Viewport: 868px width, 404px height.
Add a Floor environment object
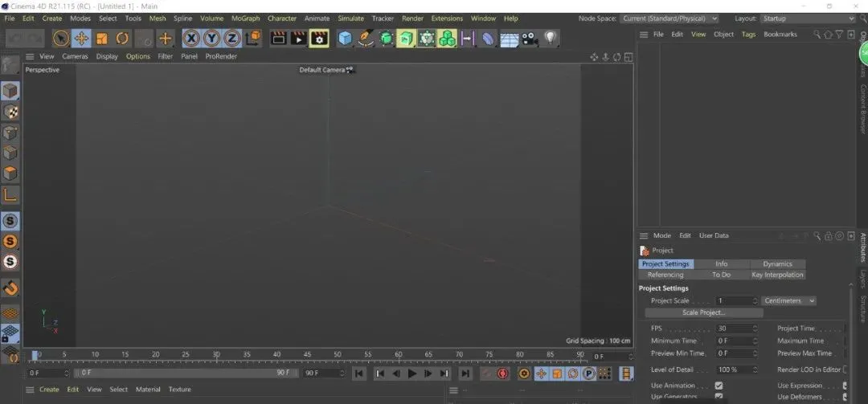(510, 39)
